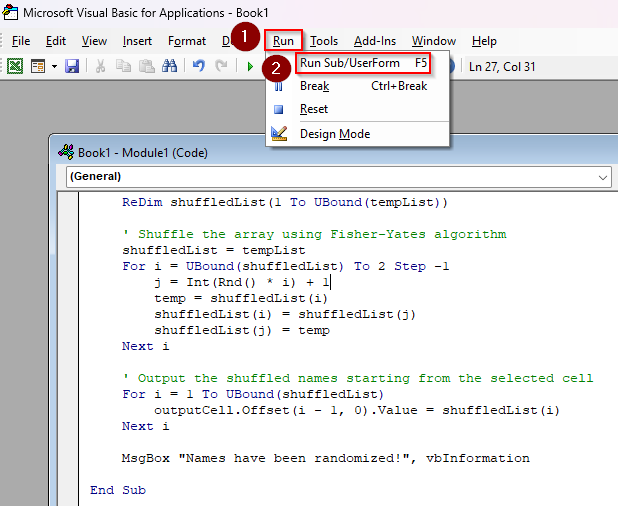The width and height of the screenshot is (618, 506).
Task: Click the Design Mode ruler icon
Action: click(279, 134)
